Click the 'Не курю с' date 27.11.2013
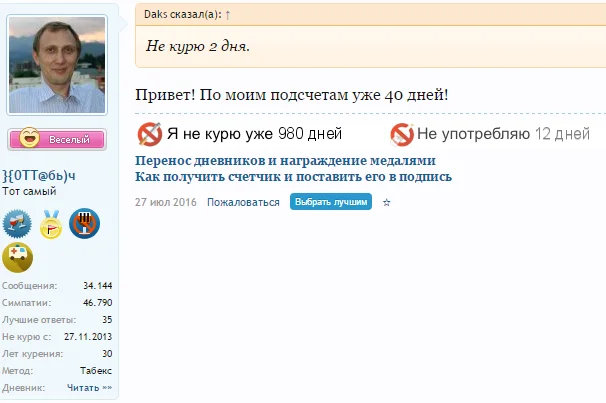 tap(88, 337)
